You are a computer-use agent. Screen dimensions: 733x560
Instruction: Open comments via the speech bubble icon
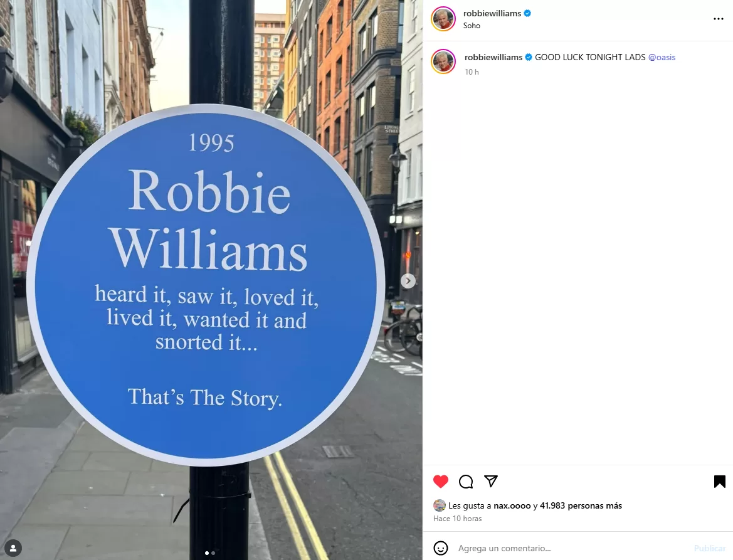point(466,482)
